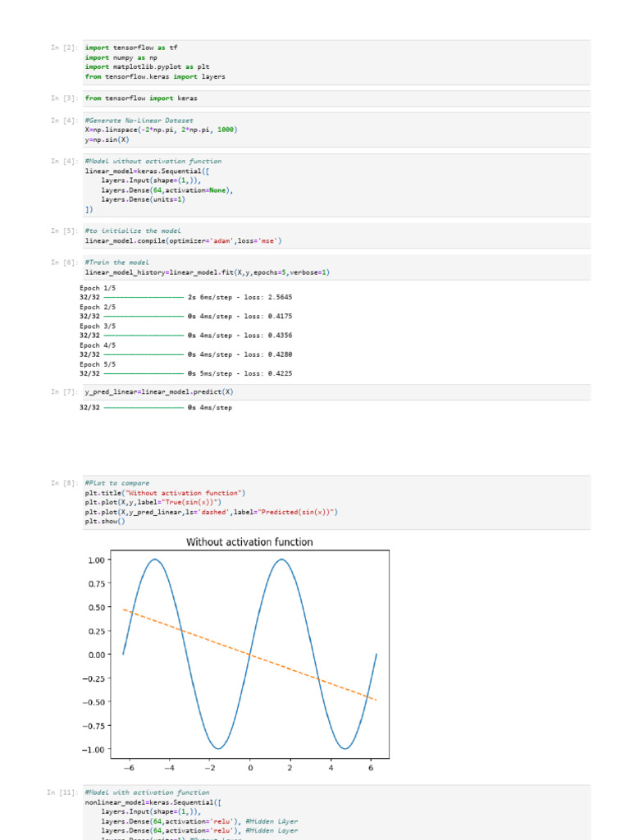Click the Epoch 5/5 progress bar
The width and height of the screenshot is (630, 840).
tap(144, 373)
